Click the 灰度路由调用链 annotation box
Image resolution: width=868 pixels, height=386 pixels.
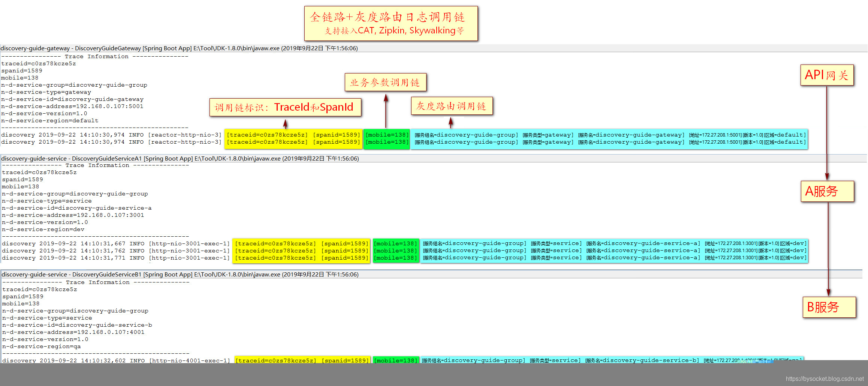[x=452, y=106]
